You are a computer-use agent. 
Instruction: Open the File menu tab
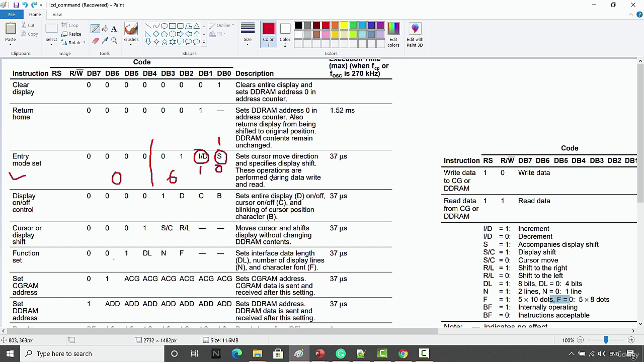11,15
